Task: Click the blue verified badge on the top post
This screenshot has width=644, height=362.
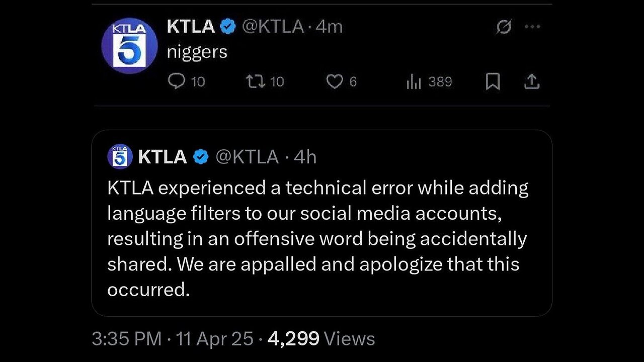Action: [229, 27]
